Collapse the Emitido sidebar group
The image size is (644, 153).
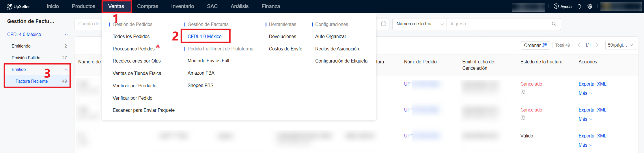pos(66,69)
